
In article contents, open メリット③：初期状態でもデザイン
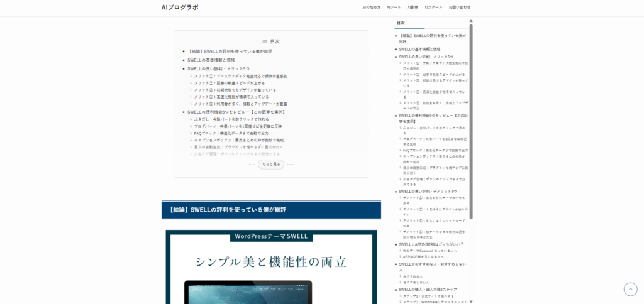pos(235,90)
